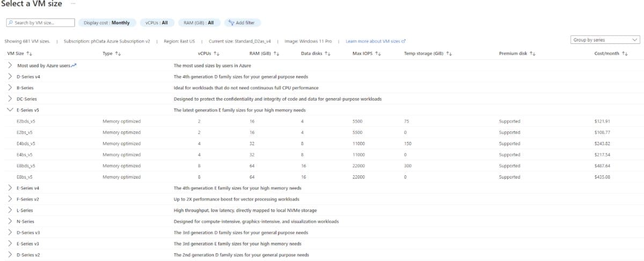The width and height of the screenshot is (644, 261).
Task: Expand the E-Series v3 group
Action: coord(10,243)
